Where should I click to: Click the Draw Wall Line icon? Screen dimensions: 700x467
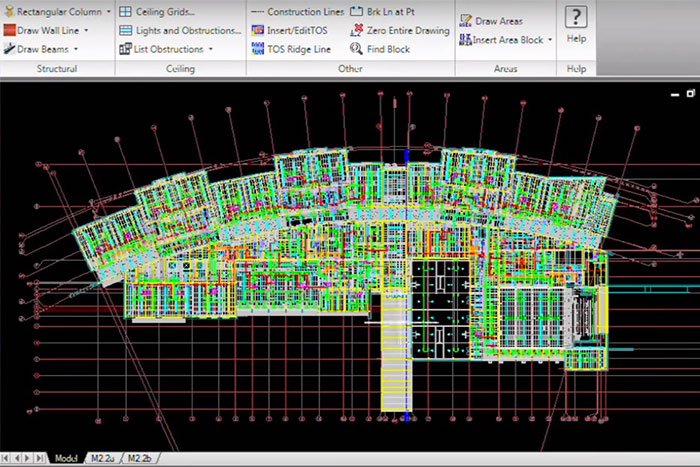tap(9, 30)
